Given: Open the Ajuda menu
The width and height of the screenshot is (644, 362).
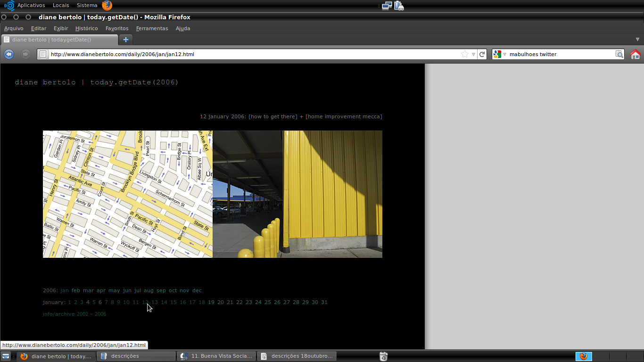Looking at the screenshot, I should (x=183, y=28).
